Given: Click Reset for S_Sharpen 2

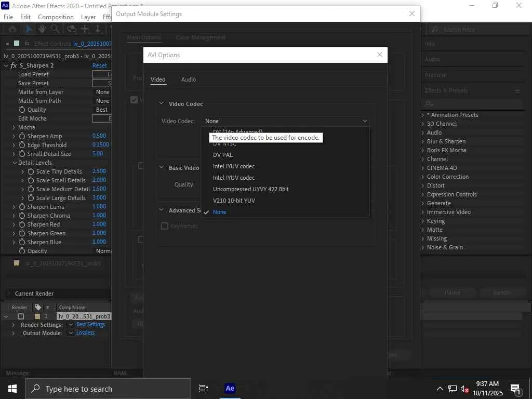Looking at the screenshot, I should [x=99, y=65].
